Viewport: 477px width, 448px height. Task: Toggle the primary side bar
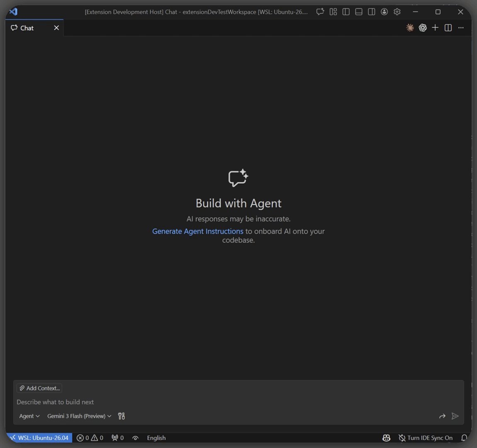pos(346,12)
